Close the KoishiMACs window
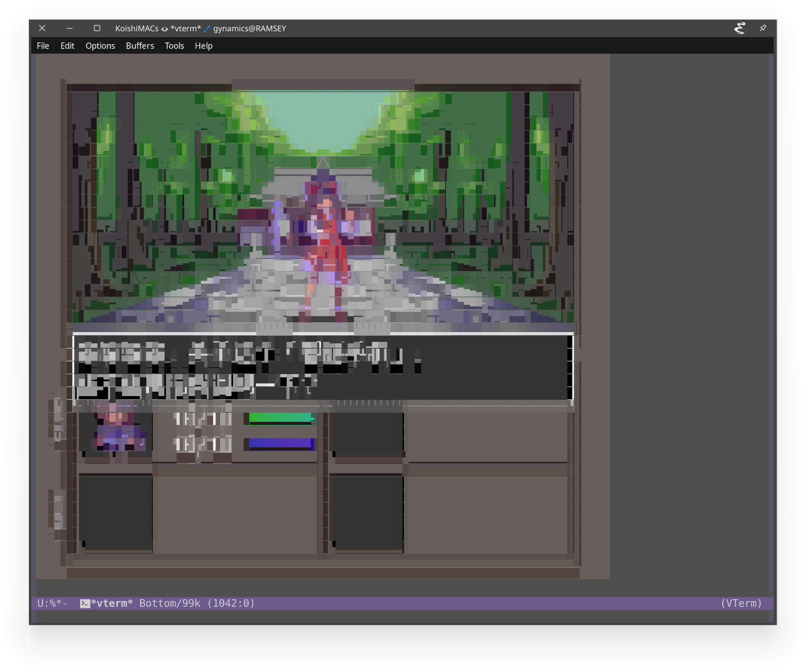Viewport: 805px width, 672px height. pos(42,28)
